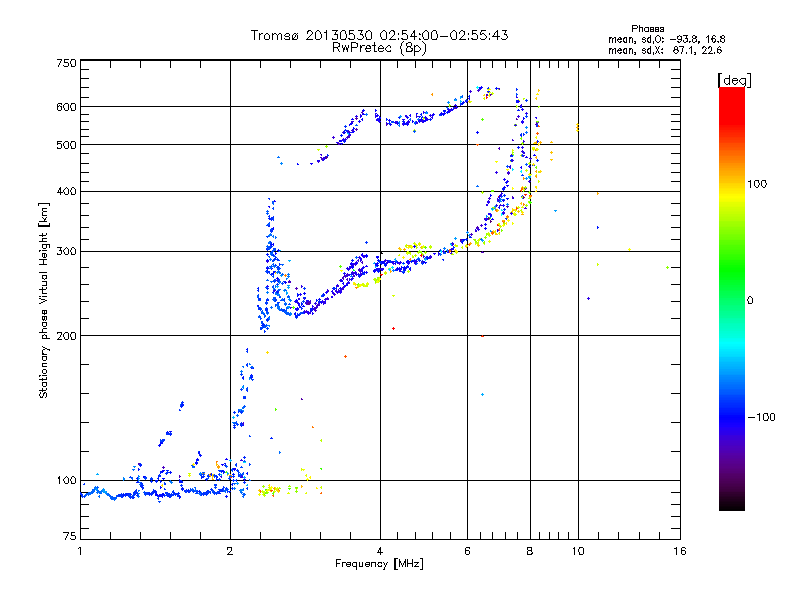Click the "100" tick on height axis
The height and width of the screenshot is (600, 800).
click(66, 481)
